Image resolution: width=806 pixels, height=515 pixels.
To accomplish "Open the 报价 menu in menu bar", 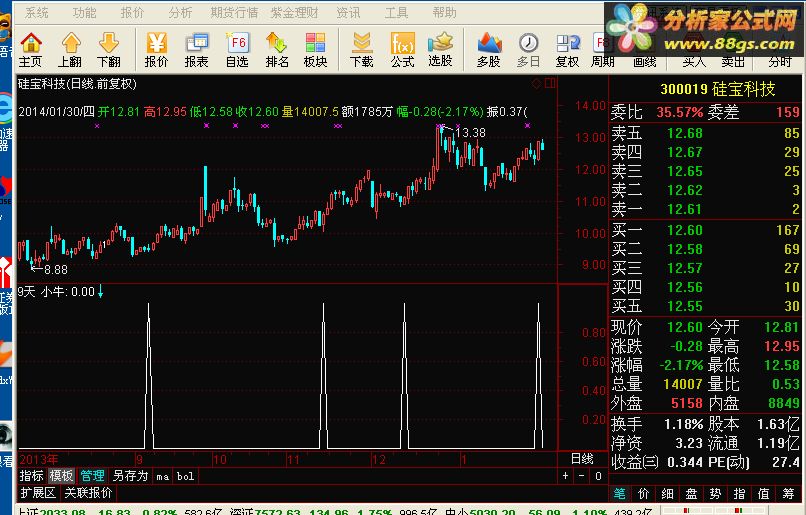I will pyautogui.click(x=132, y=12).
